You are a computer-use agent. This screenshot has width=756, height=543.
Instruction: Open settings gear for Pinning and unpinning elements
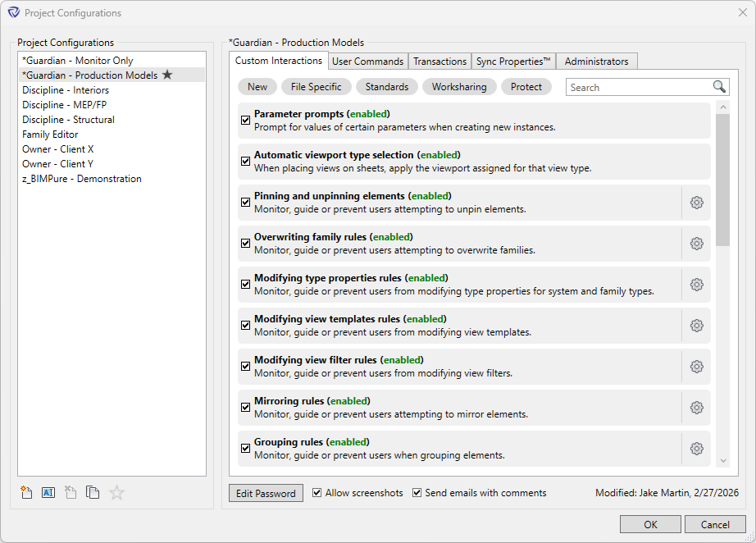tap(696, 202)
